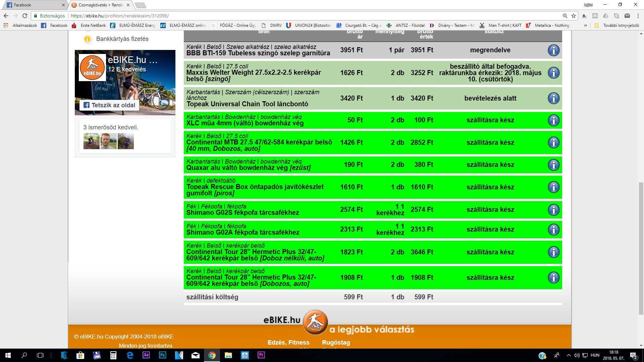Open info icon for Maxxis Welter Weight row
The width and height of the screenshot is (644, 362).
pyautogui.click(x=553, y=73)
